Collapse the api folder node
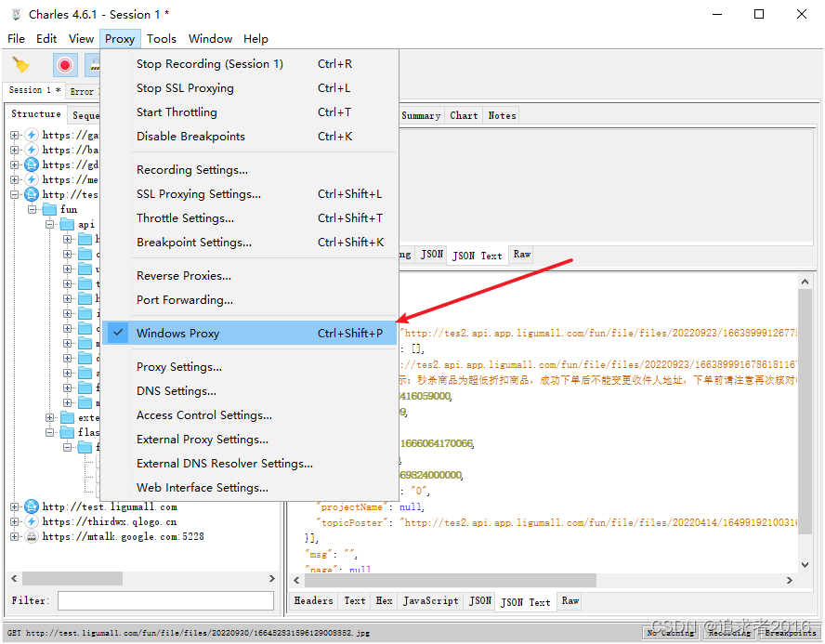 coord(50,225)
